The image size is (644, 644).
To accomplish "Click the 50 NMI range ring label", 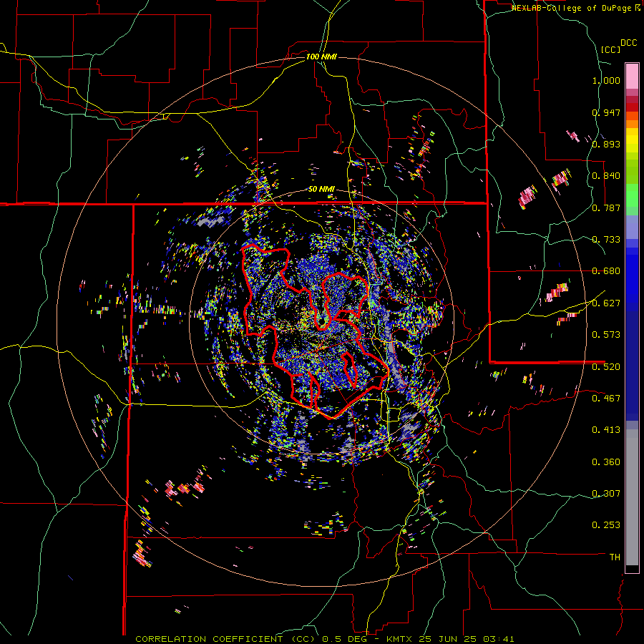I will pos(321,190).
